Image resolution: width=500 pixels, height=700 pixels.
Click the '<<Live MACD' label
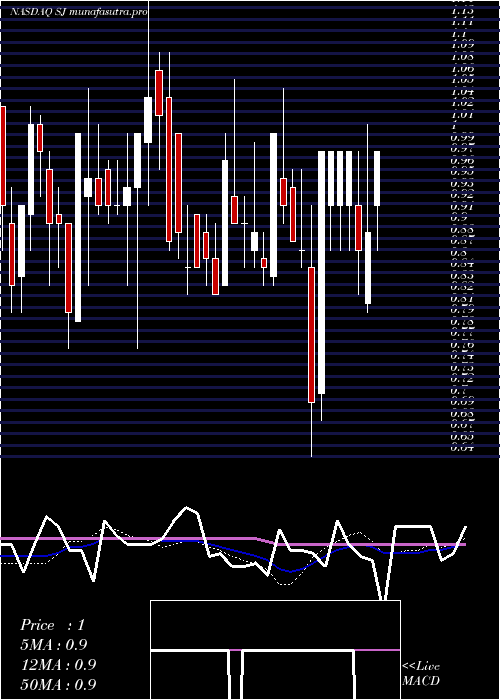pyautogui.click(x=421, y=674)
